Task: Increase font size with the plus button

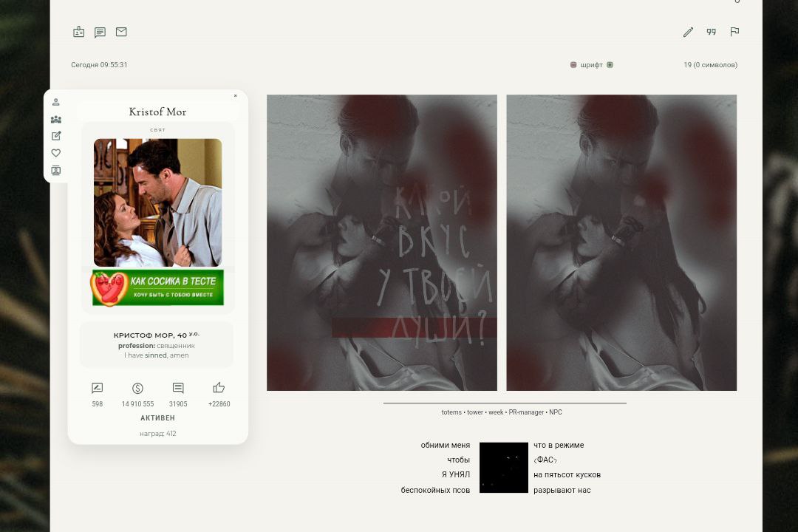Action: click(x=610, y=65)
